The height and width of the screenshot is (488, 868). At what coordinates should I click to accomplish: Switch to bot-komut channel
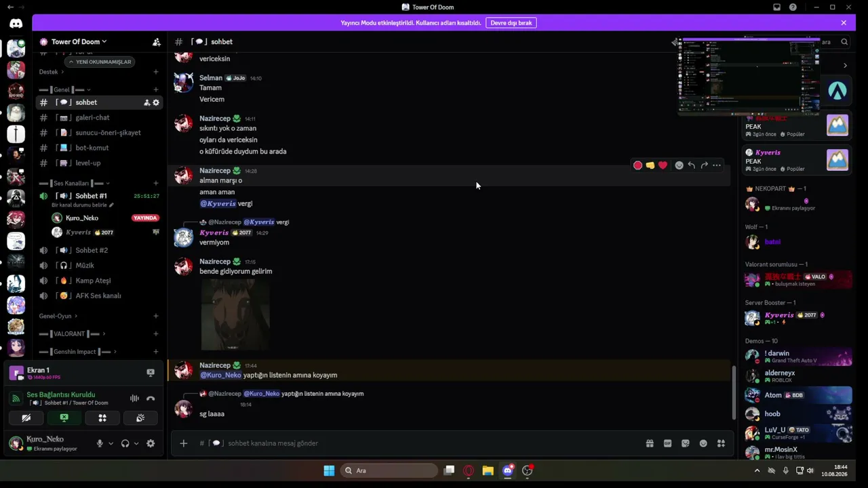coord(99,148)
